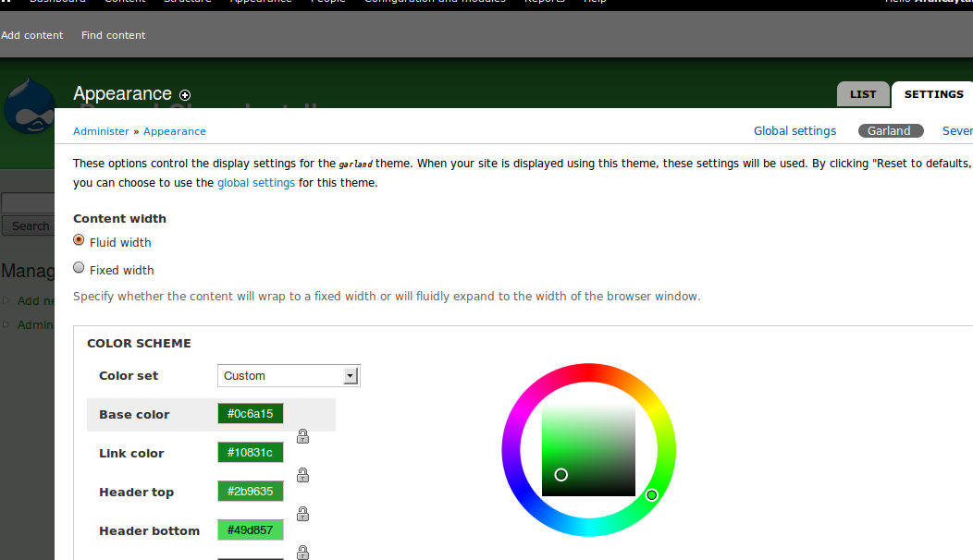973x560 pixels.
Task: Click the lock icon beside Link color
Action: tap(302, 475)
